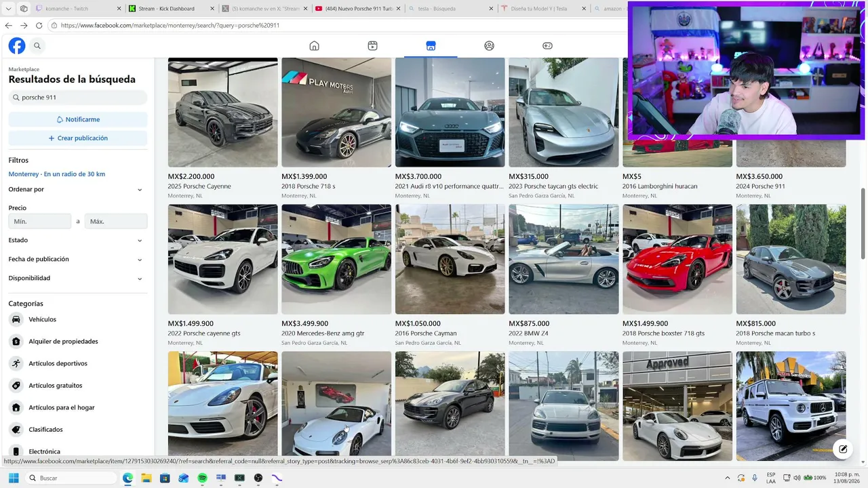The image size is (868, 488).
Task: Open the 2018 Porsche macan turbo s photo
Action: (791, 260)
